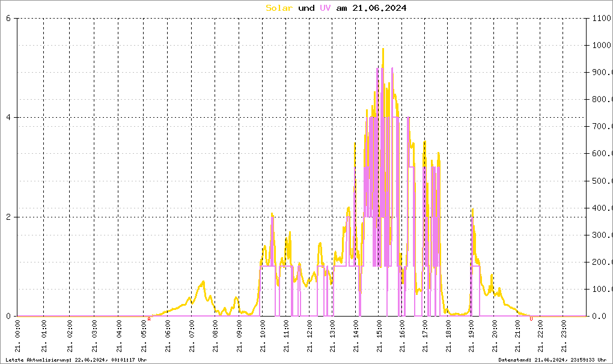Image resolution: width=613 pixels, height=364 pixels.
Task: Click the '21. 02:00' time axis label
Action: 70,336
